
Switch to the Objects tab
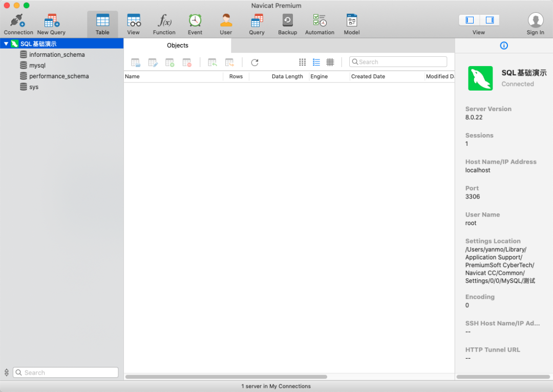(x=178, y=46)
